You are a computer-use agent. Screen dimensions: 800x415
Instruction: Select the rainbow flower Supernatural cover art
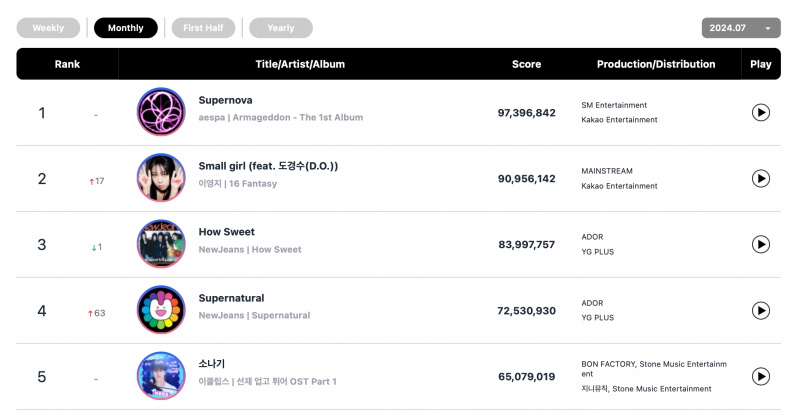coord(161,310)
